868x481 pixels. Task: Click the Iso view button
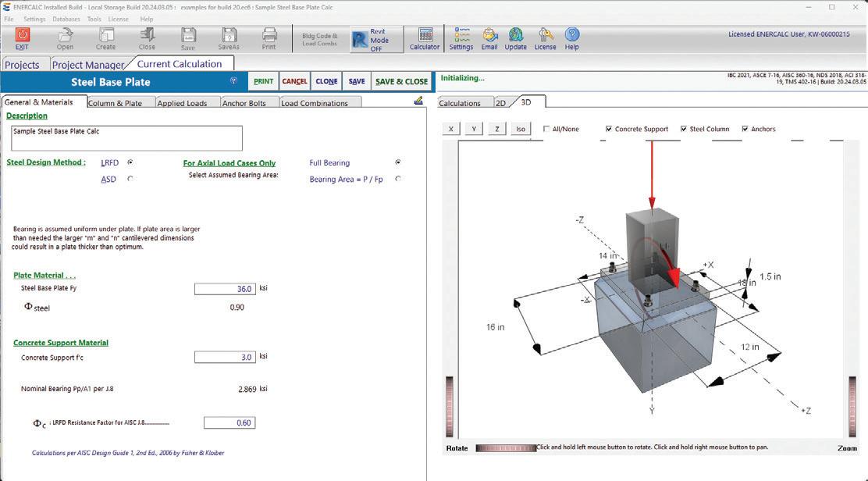pos(521,129)
